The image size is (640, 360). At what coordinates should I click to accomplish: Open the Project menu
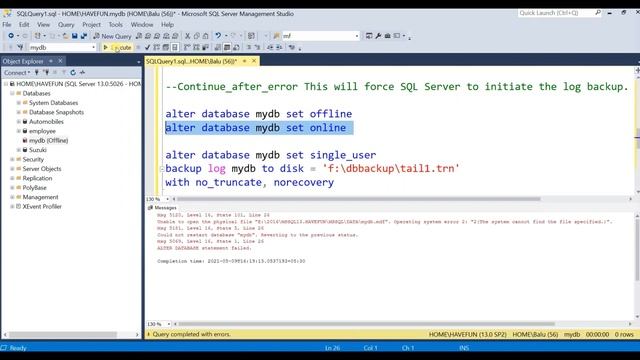91,24
